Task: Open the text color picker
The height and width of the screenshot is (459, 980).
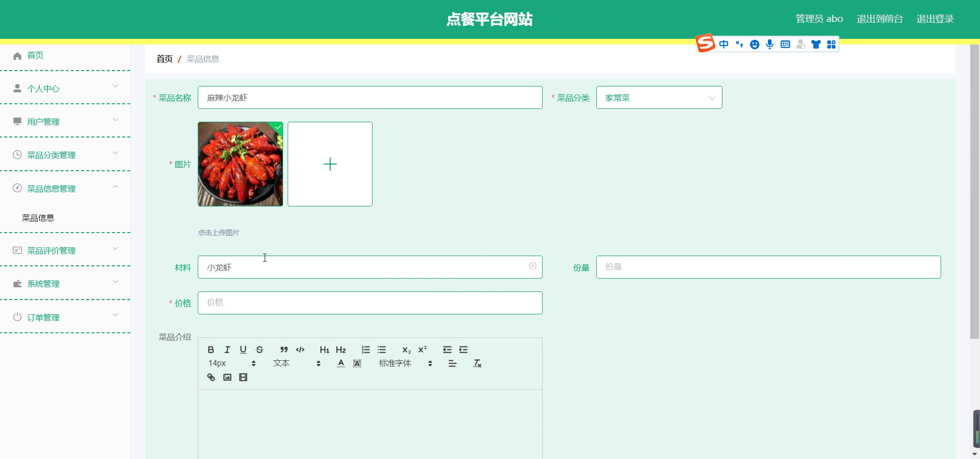Action: click(341, 363)
